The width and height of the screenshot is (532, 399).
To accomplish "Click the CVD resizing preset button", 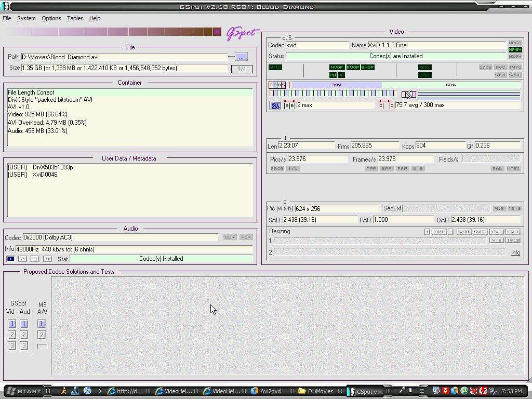I will [513, 232].
